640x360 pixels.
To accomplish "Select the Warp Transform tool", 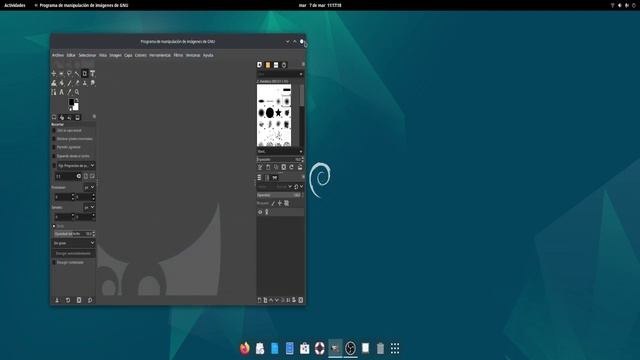I will (x=53, y=83).
